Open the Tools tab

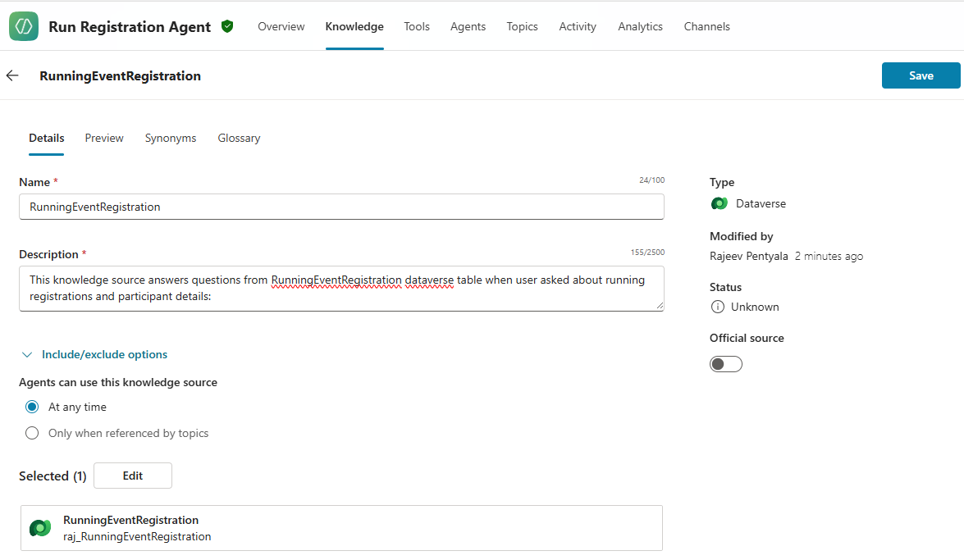[x=416, y=26]
